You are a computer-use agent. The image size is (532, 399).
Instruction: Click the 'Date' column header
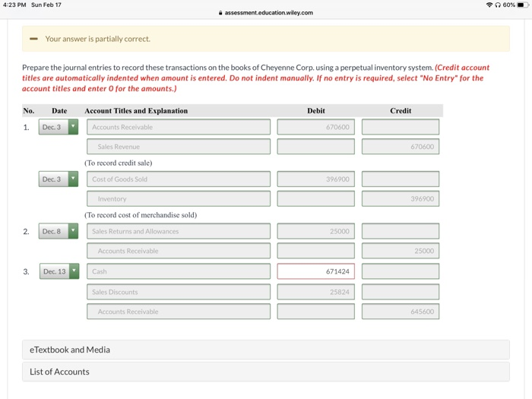coord(59,111)
